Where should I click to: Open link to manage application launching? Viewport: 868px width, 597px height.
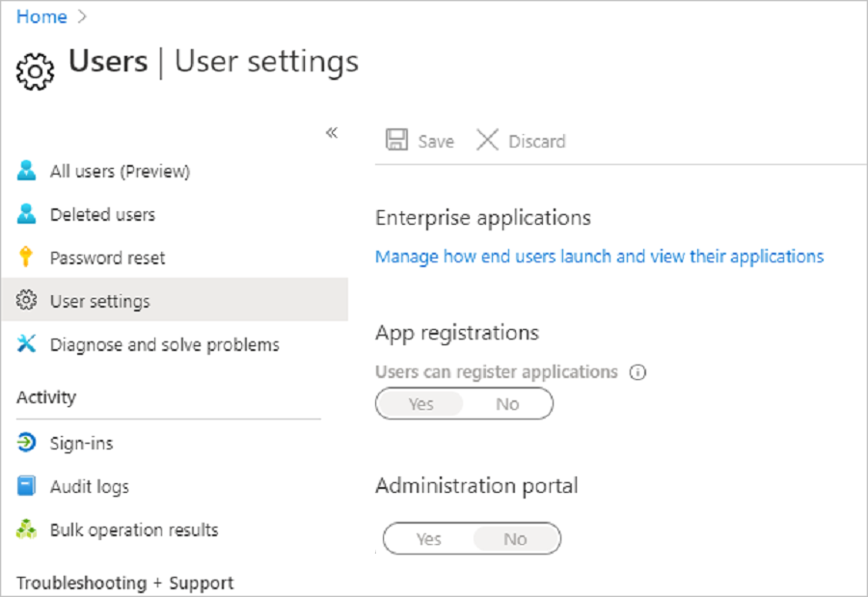point(600,256)
